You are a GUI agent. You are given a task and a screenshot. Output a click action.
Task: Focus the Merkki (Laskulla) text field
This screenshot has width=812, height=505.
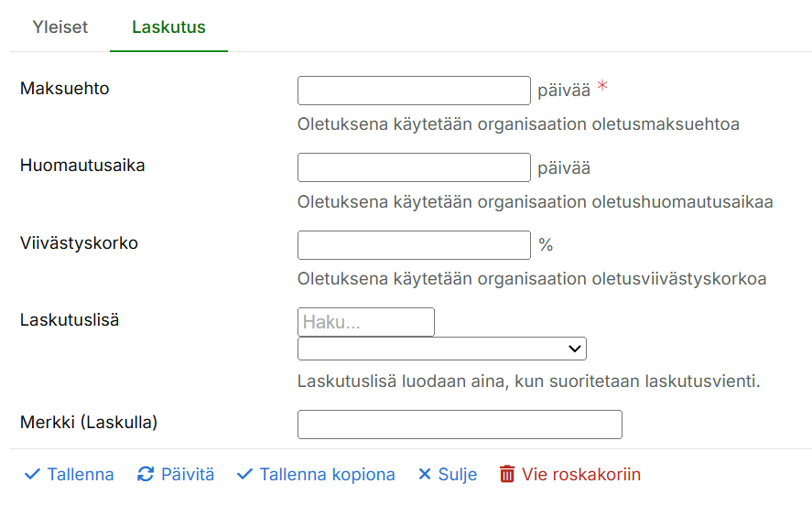click(x=460, y=424)
